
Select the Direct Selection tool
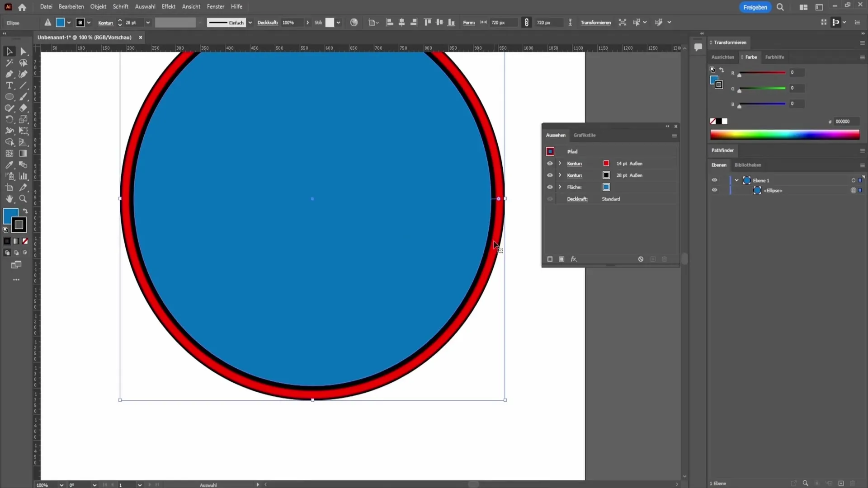tap(24, 52)
